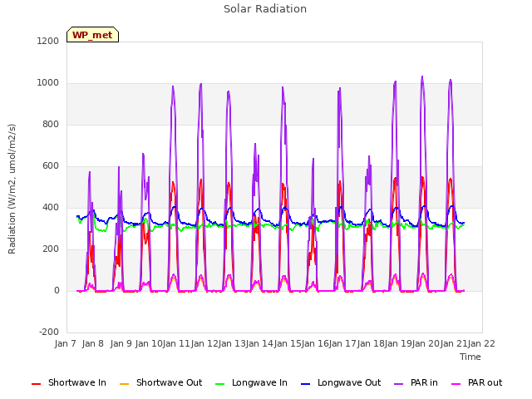Click the magenta PAR out color marker
Image resolution: width=532 pixels, height=399 pixels.
pos(456,384)
